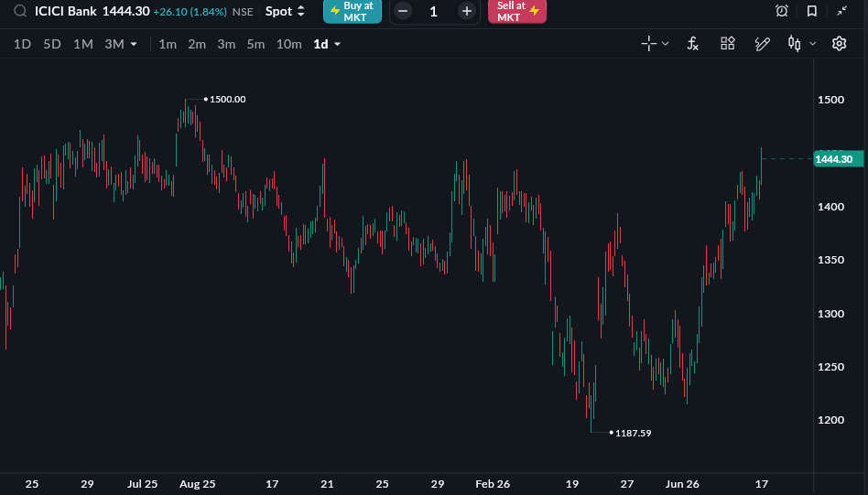The height and width of the screenshot is (495, 868).
Task: Set a price alert clock icon
Action: pos(782,11)
